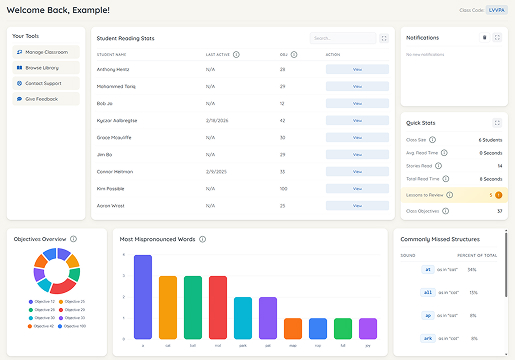
Task: Toggle Objective 12 in the chart legend
Action: click(42, 302)
